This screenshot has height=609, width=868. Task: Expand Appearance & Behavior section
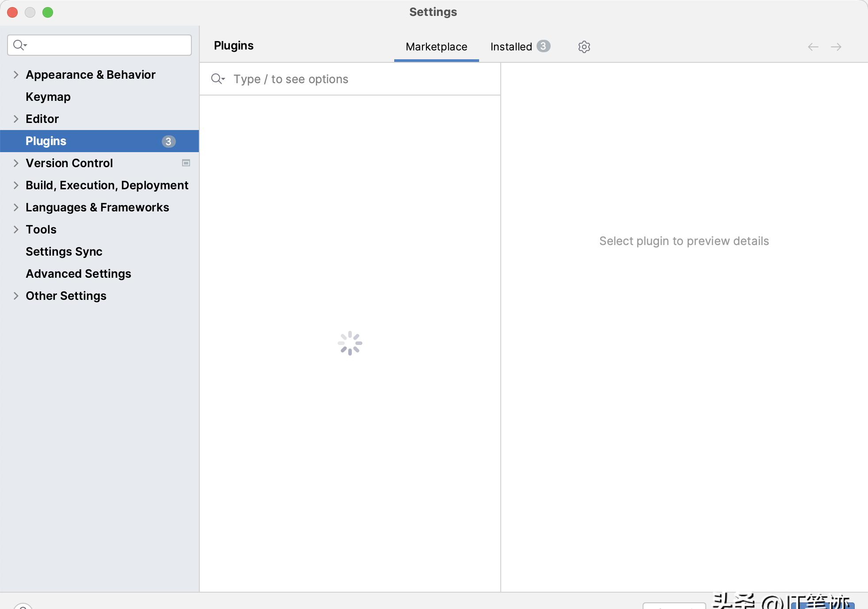tap(16, 75)
